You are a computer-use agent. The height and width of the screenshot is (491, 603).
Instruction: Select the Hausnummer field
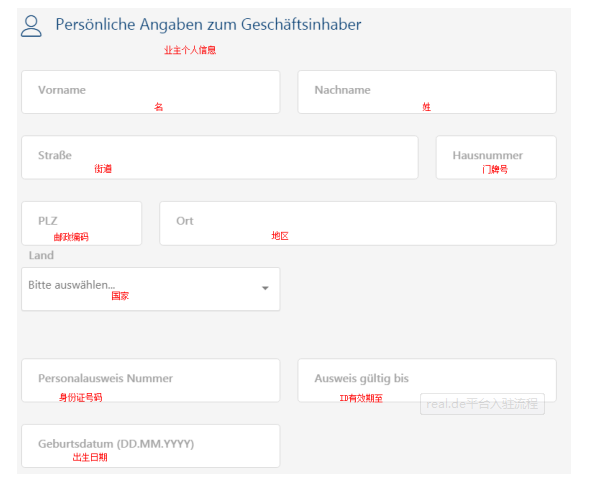click(x=496, y=157)
